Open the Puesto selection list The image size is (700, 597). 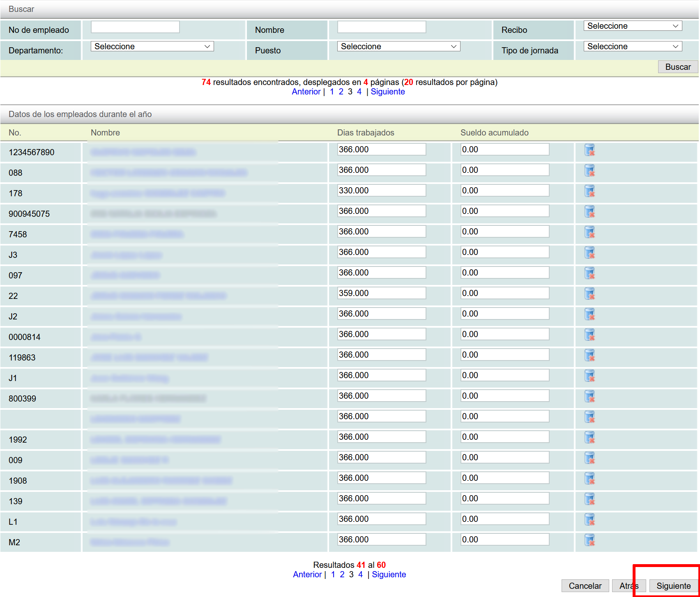point(398,46)
